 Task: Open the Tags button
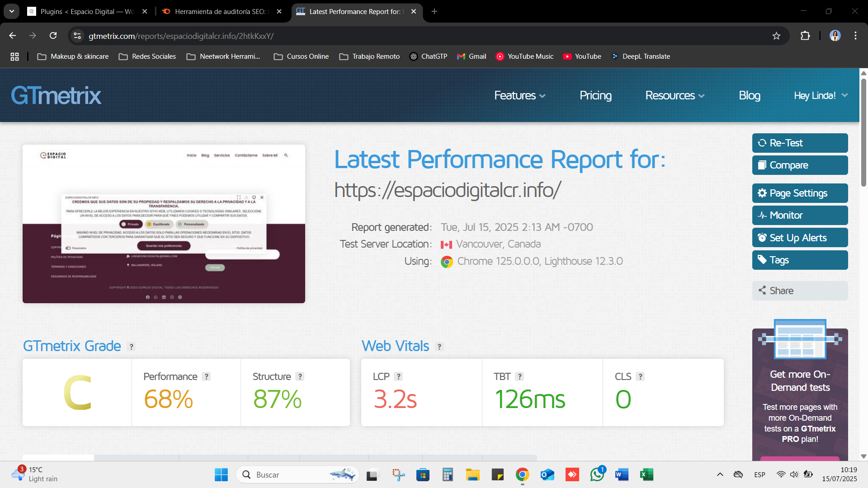coord(800,260)
